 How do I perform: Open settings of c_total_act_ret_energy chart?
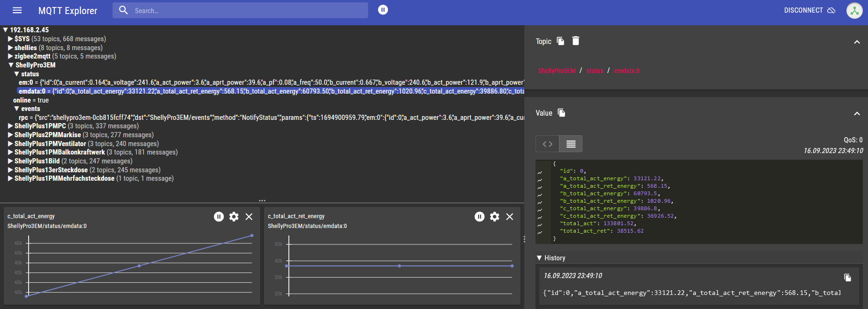pos(495,217)
